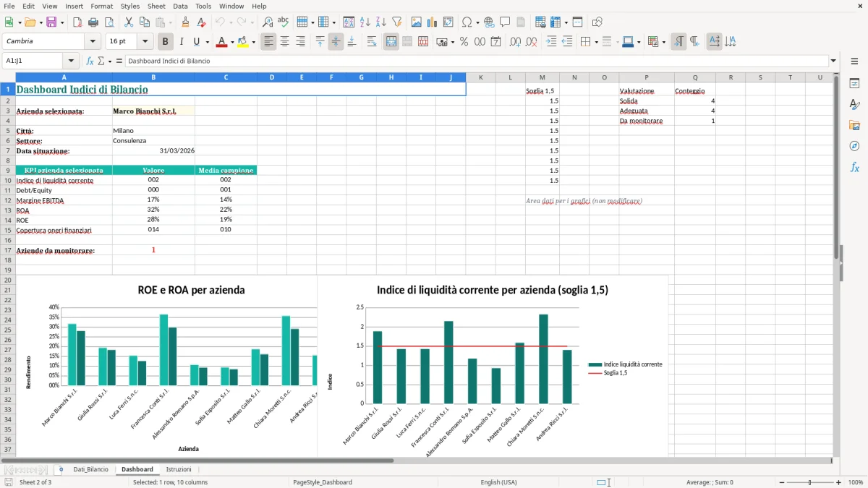Switch to the Istruzioni sheet tab
The width and height of the screenshot is (868, 488).
click(179, 469)
